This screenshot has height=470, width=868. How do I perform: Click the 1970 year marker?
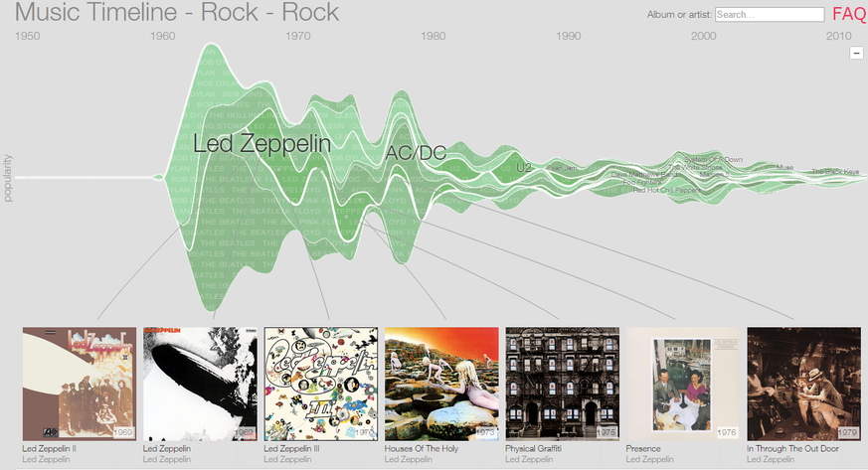[x=298, y=36]
